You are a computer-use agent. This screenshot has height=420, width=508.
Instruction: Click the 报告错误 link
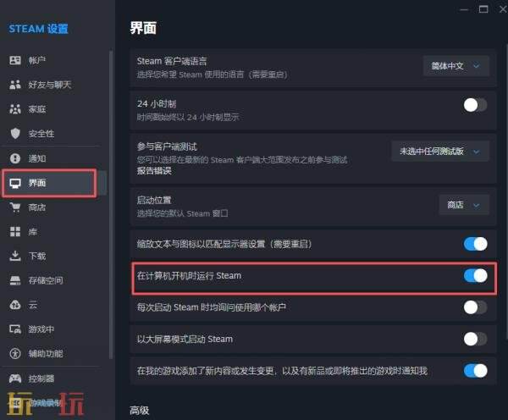(154, 171)
